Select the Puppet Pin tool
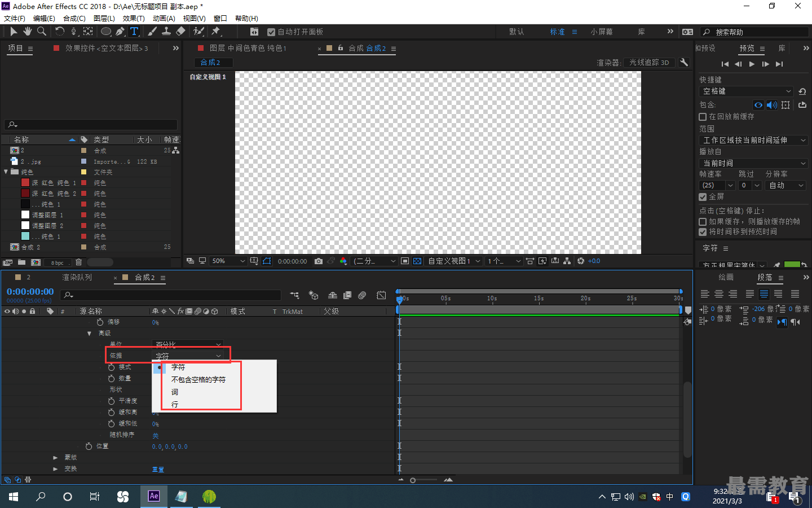Viewport: 812px width, 508px height. [x=215, y=32]
